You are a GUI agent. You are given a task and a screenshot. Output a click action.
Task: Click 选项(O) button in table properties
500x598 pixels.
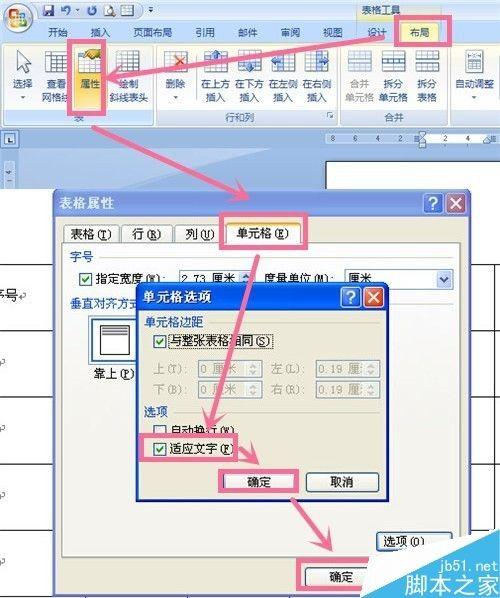[x=414, y=541]
